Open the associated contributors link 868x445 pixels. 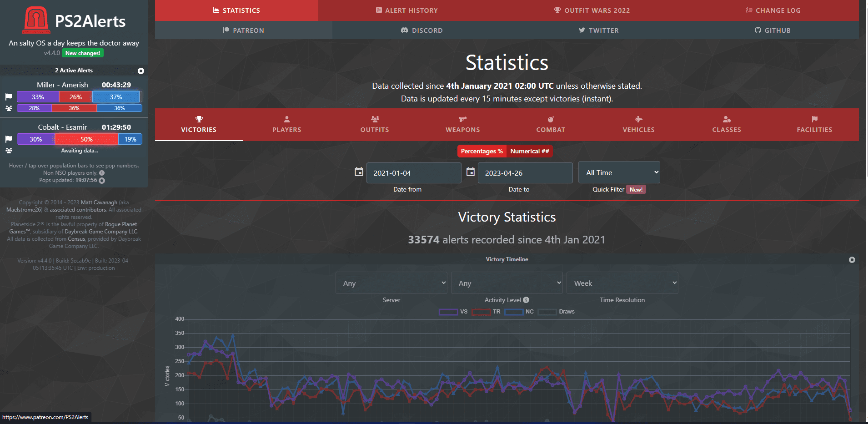78,210
